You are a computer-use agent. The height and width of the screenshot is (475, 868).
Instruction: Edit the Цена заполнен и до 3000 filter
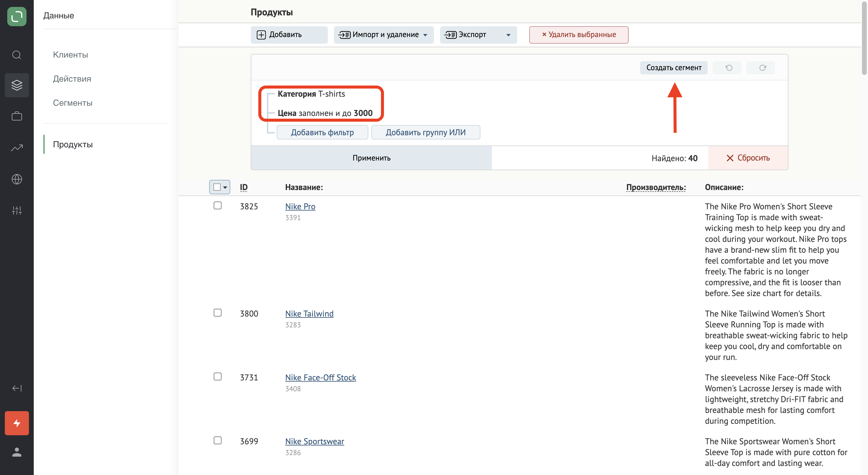325,113
